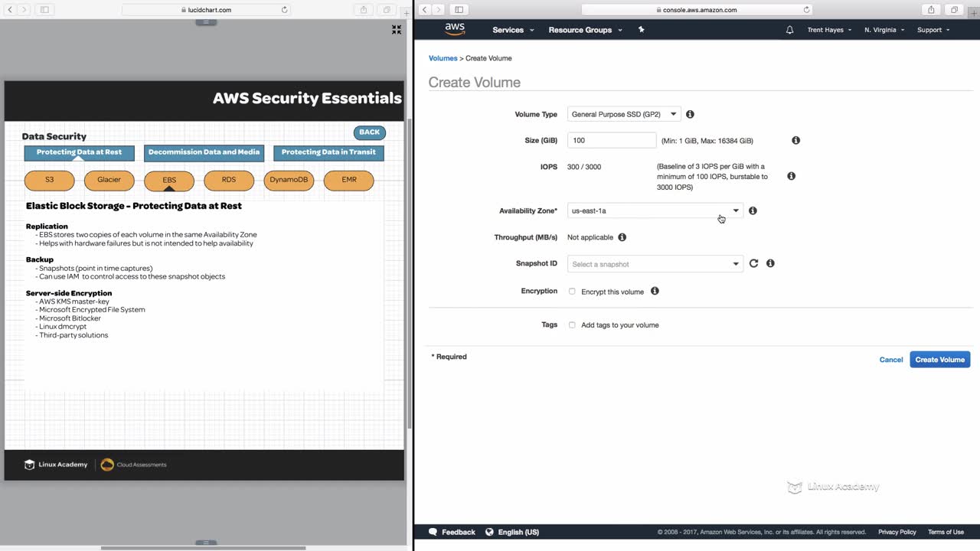Viewport: 980px width, 551px height.
Task: Reload the AWS console page
Action: (x=806, y=10)
